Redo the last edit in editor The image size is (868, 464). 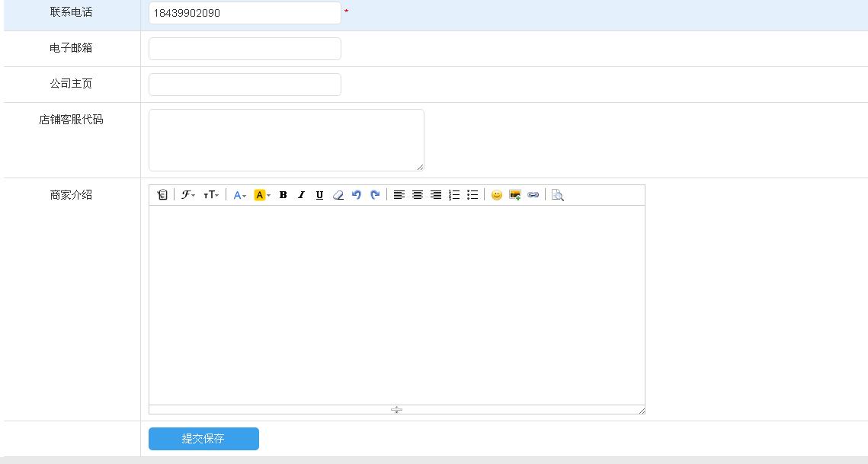click(374, 195)
